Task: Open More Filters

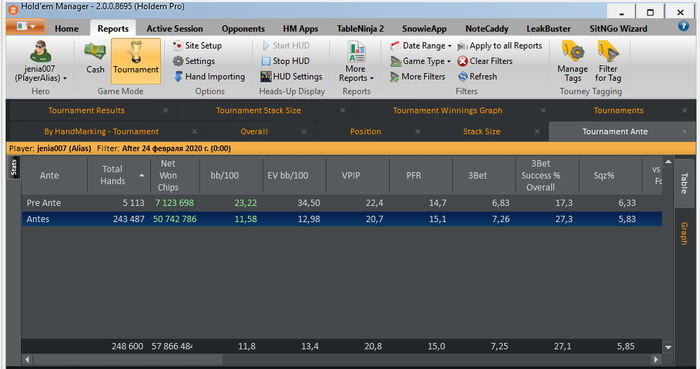Action: (417, 76)
